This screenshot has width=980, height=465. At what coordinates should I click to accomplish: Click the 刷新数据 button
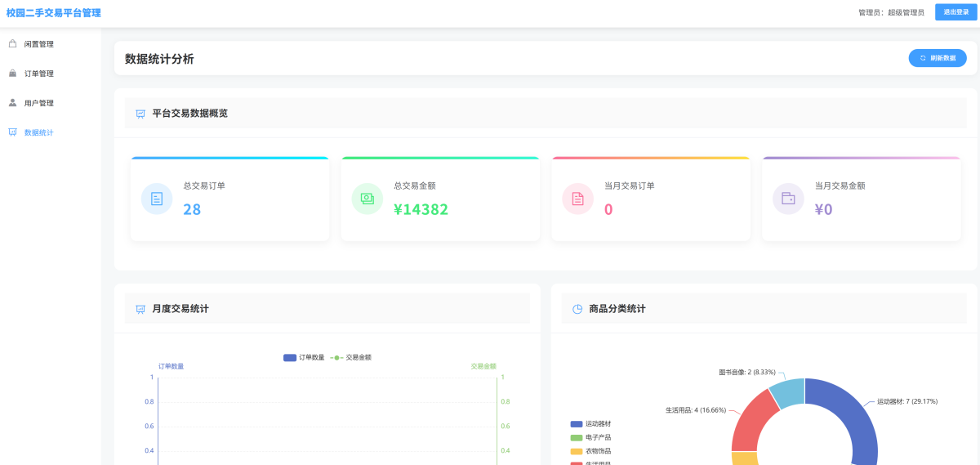937,58
